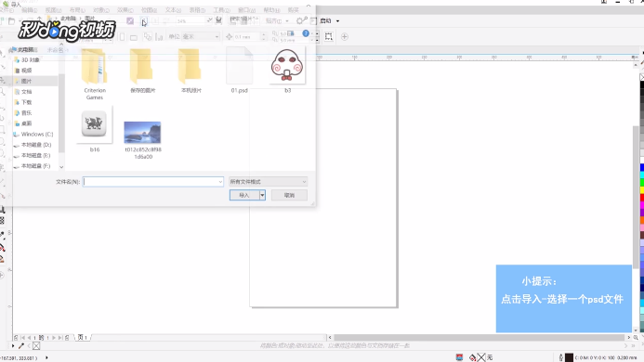Select the Criterion Games folder
The height and width of the screenshot is (362, 644).
(x=95, y=74)
